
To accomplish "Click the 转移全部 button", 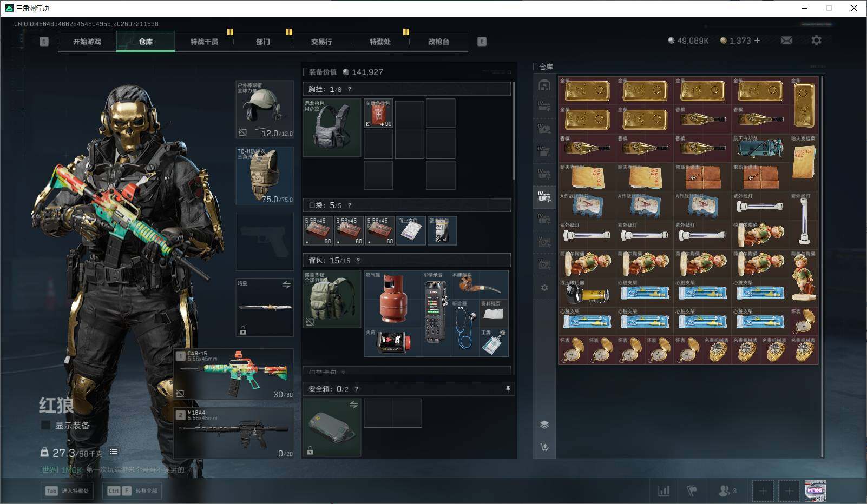I will click(x=133, y=491).
